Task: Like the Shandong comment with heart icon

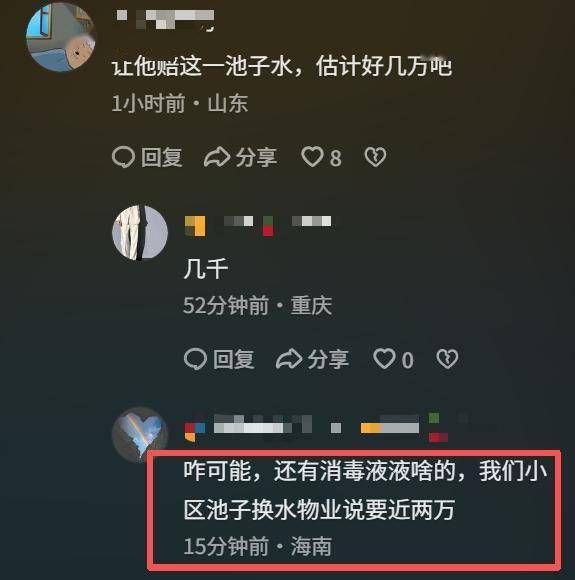Action: point(312,156)
